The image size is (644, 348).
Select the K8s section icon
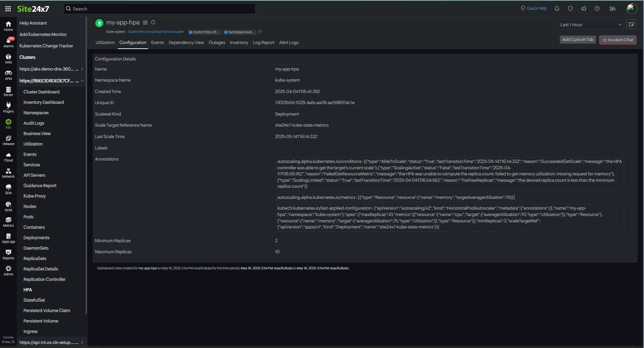point(8,124)
